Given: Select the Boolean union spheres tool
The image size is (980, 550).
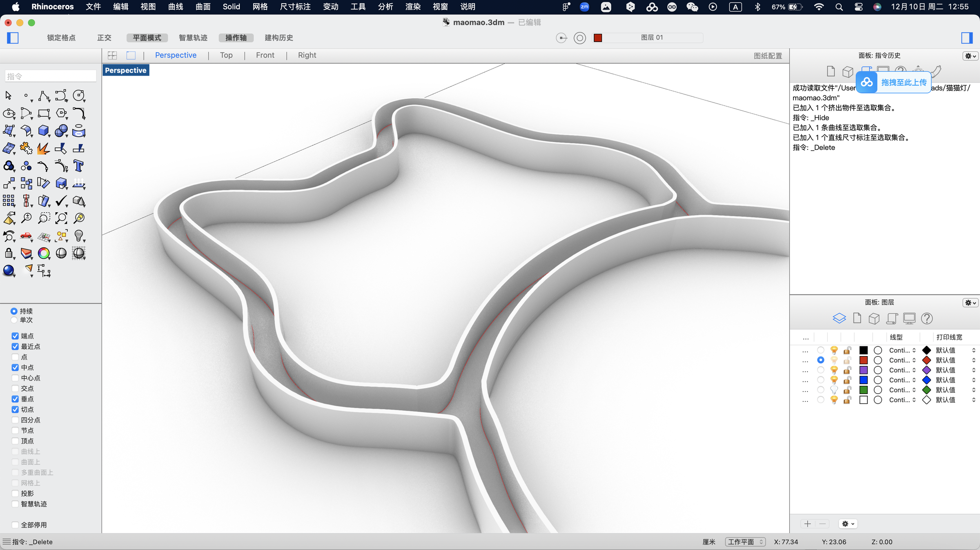Looking at the screenshot, I should (61, 131).
